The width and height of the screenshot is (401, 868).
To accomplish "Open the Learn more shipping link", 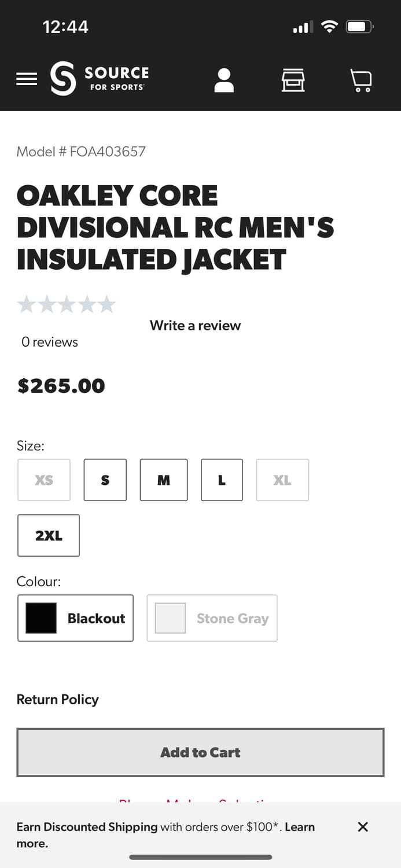I will pos(300,827).
